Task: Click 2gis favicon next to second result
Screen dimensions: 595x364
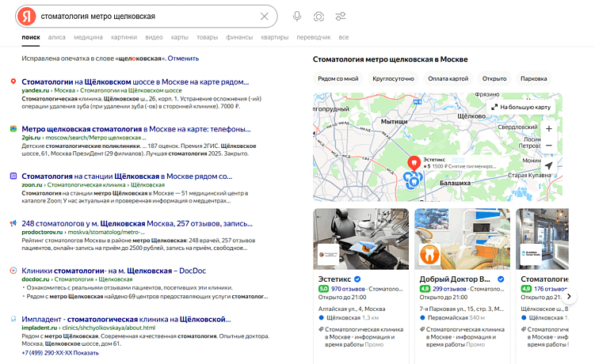Action: 13,128
